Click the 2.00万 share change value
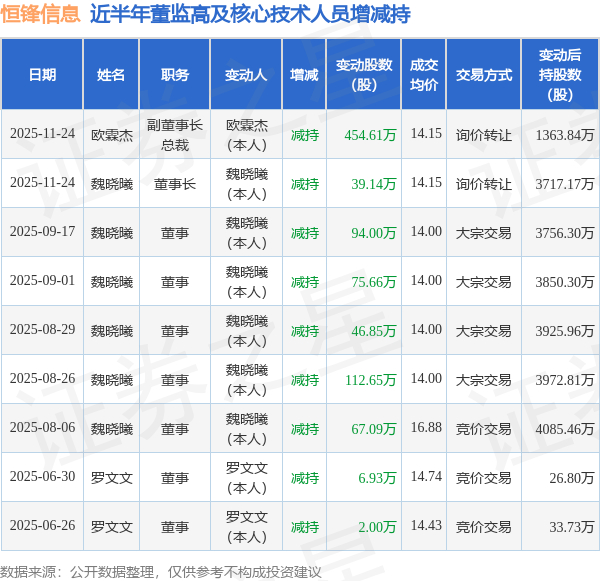This screenshot has height=581, width=600. coord(377,527)
